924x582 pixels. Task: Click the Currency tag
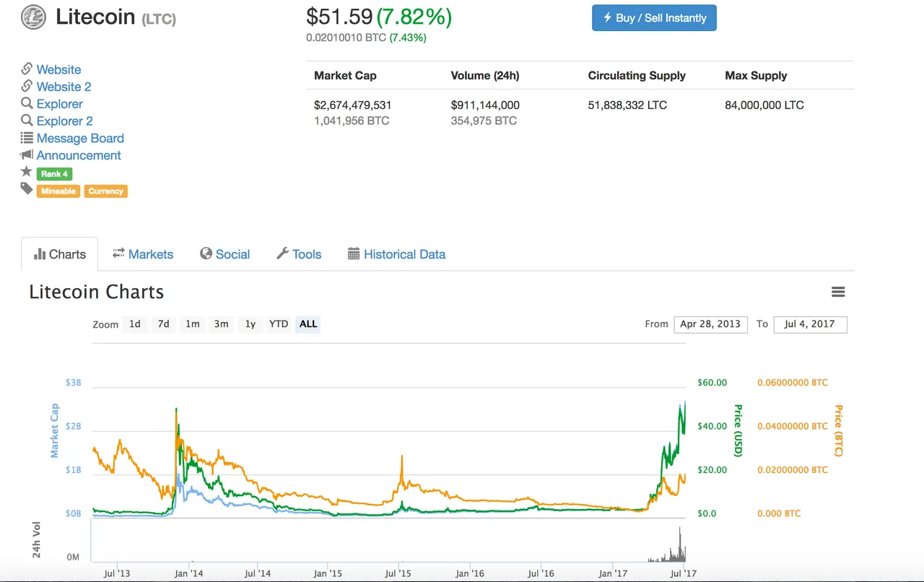click(106, 191)
